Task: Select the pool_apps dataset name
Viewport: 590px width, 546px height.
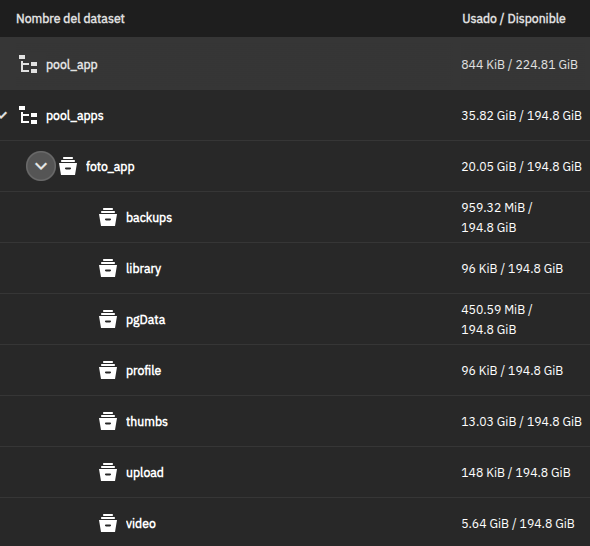Action: [x=75, y=116]
